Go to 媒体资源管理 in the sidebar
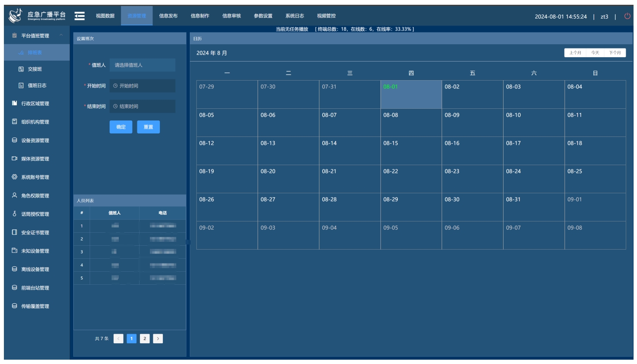The height and width of the screenshot is (364, 637). click(x=35, y=159)
